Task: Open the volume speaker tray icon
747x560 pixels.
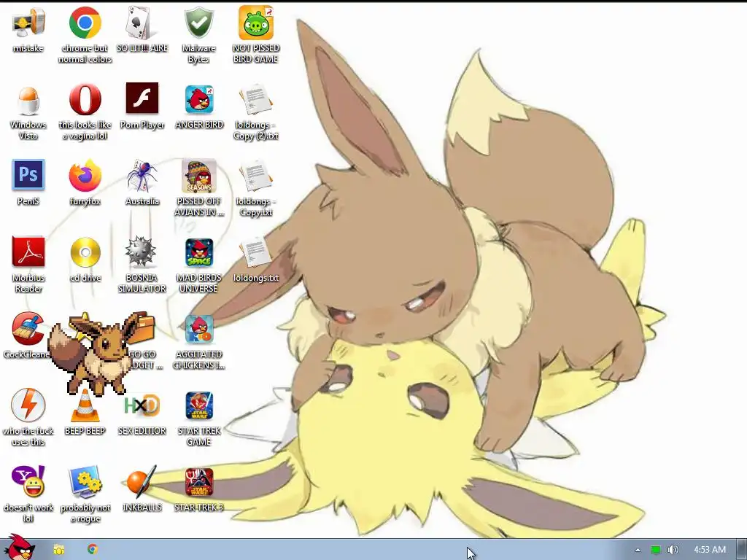Action: click(673, 550)
